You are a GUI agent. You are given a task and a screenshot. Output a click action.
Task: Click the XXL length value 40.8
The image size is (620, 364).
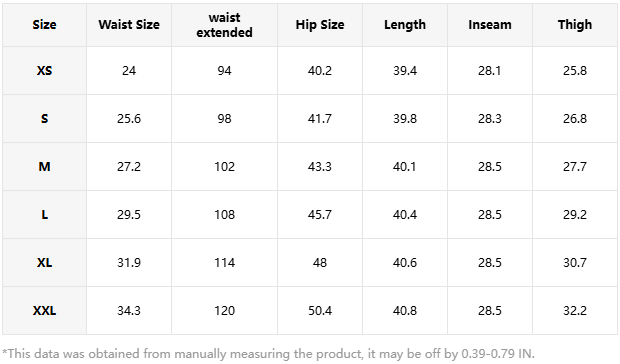click(x=405, y=311)
